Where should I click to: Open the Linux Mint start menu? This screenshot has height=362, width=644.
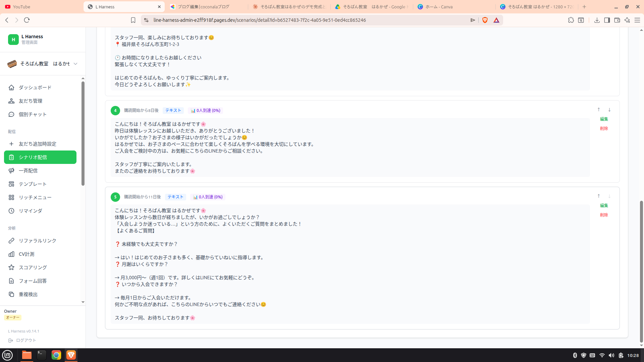7,355
